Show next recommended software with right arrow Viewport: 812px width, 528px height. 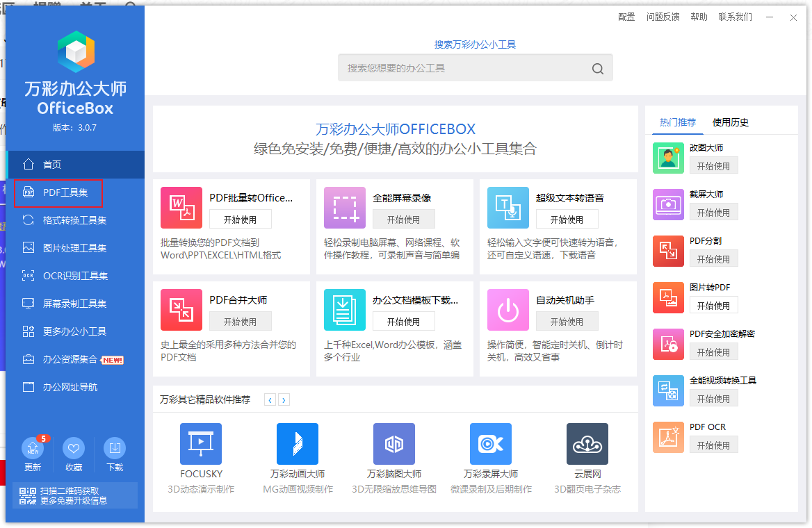(x=284, y=399)
